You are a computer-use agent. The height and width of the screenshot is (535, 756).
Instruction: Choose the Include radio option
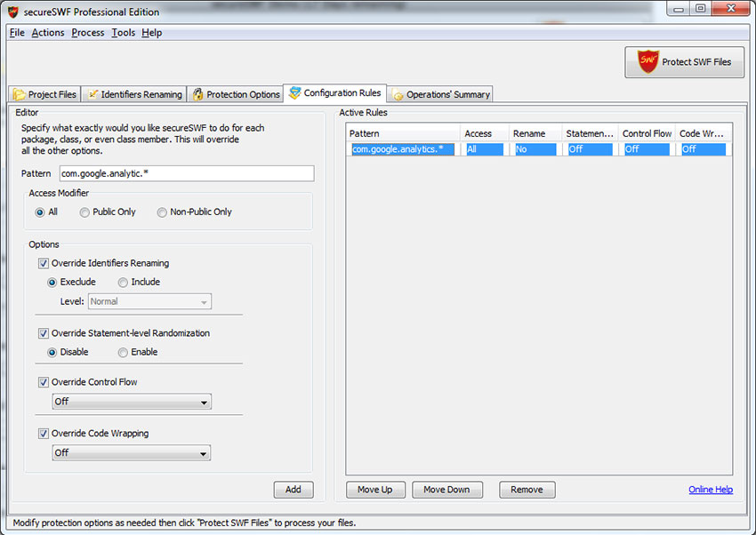point(123,282)
